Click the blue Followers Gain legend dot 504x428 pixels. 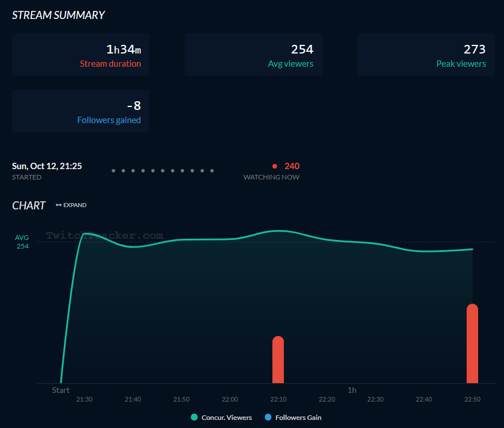point(268,417)
